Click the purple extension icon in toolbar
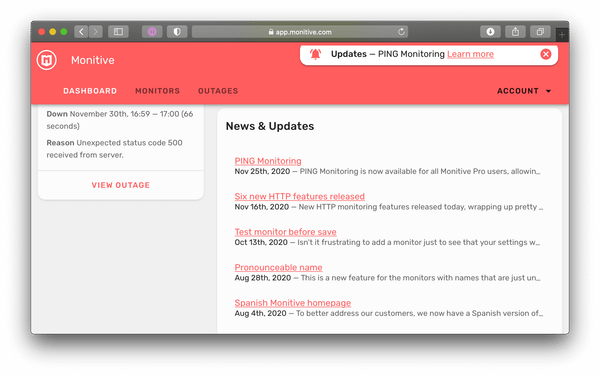This screenshot has height=375, width=600. pyautogui.click(x=152, y=32)
